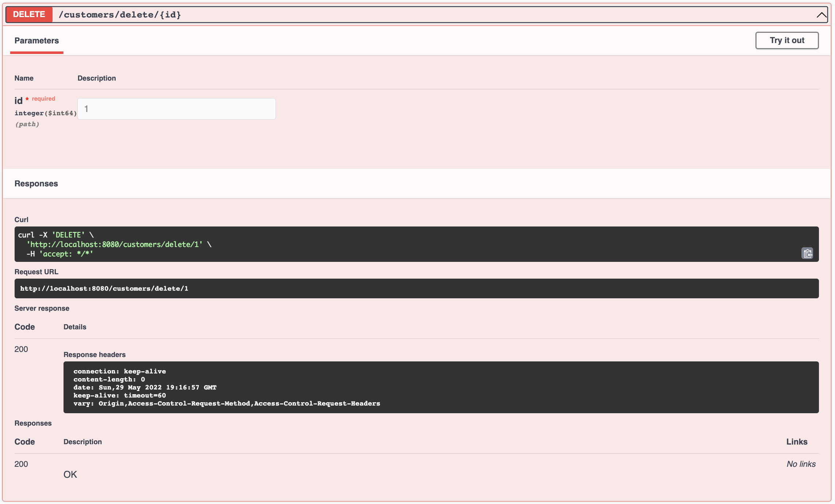Image resolution: width=835 pixels, height=504 pixels.
Task: Click the Description column header
Action: 82,442
